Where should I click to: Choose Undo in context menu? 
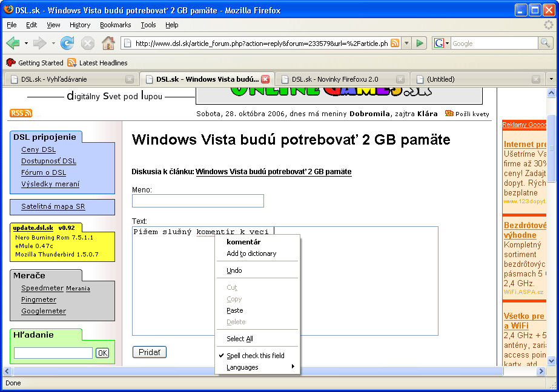pos(257,270)
